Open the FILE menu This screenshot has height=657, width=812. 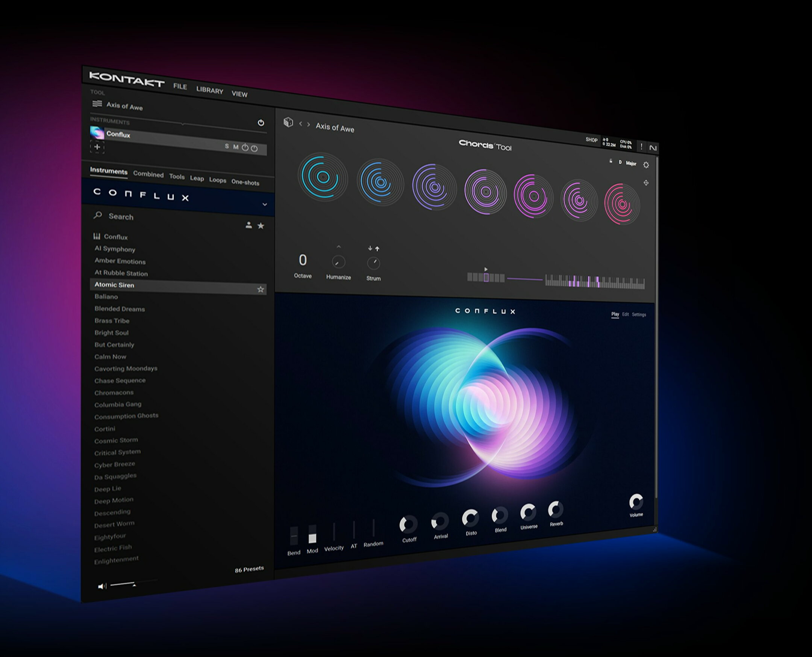pyautogui.click(x=180, y=87)
